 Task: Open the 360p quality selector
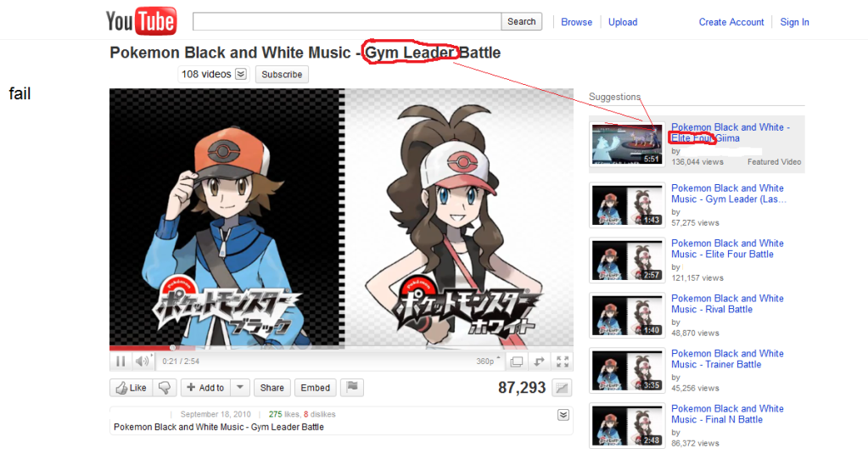488,361
